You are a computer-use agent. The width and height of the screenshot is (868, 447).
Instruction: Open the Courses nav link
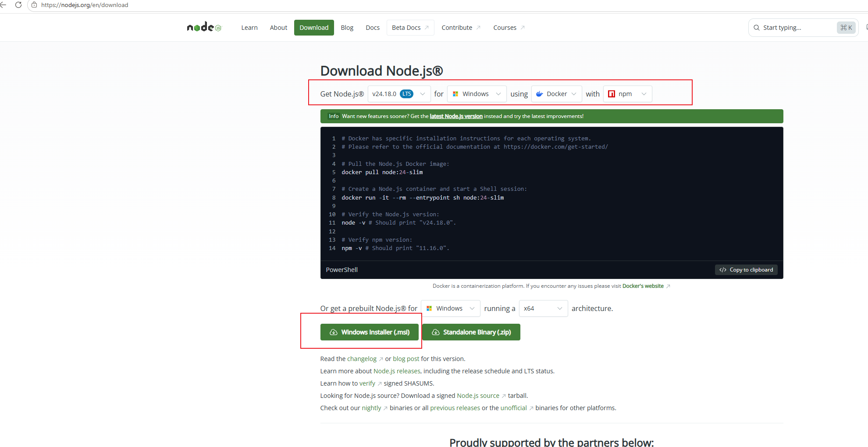(509, 28)
